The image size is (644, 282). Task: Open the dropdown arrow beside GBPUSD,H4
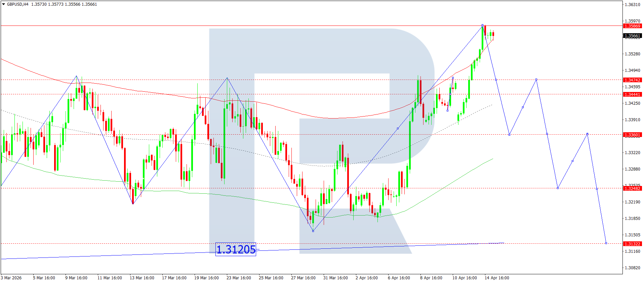point(3,4)
